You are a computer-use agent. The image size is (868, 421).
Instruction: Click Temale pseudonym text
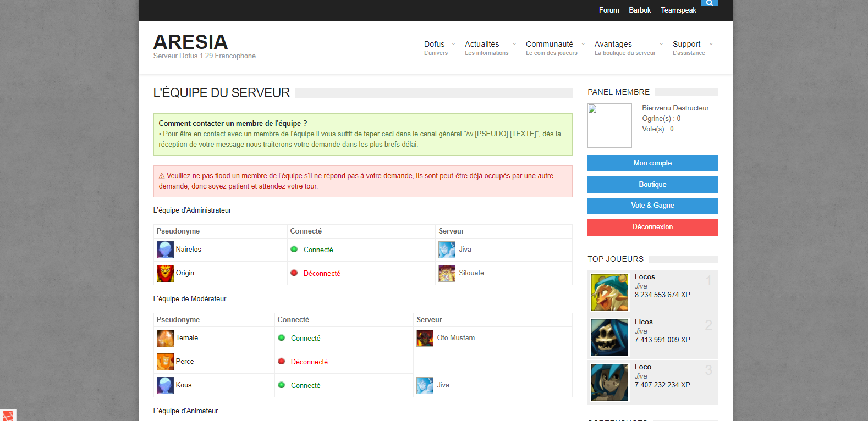(x=187, y=338)
